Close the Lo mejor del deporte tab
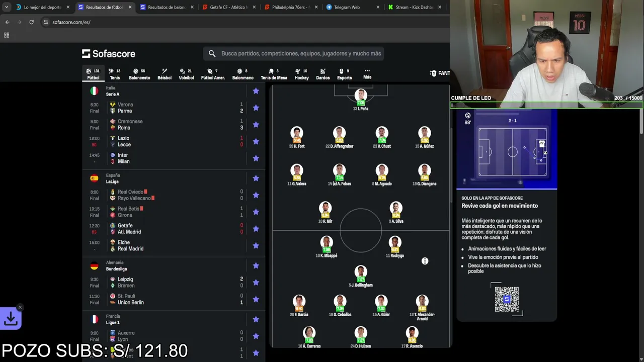The height and width of the screenshot is (362, 644). (68, 7)
